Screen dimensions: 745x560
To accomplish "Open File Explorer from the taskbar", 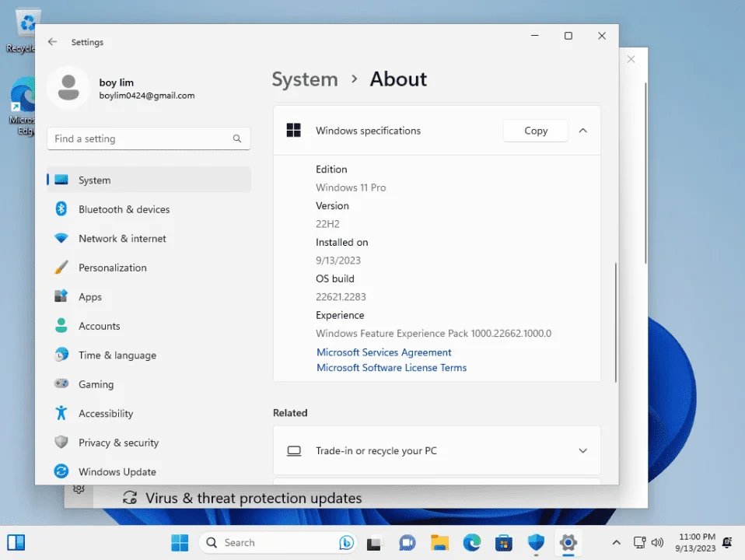I will click(439, 542).
